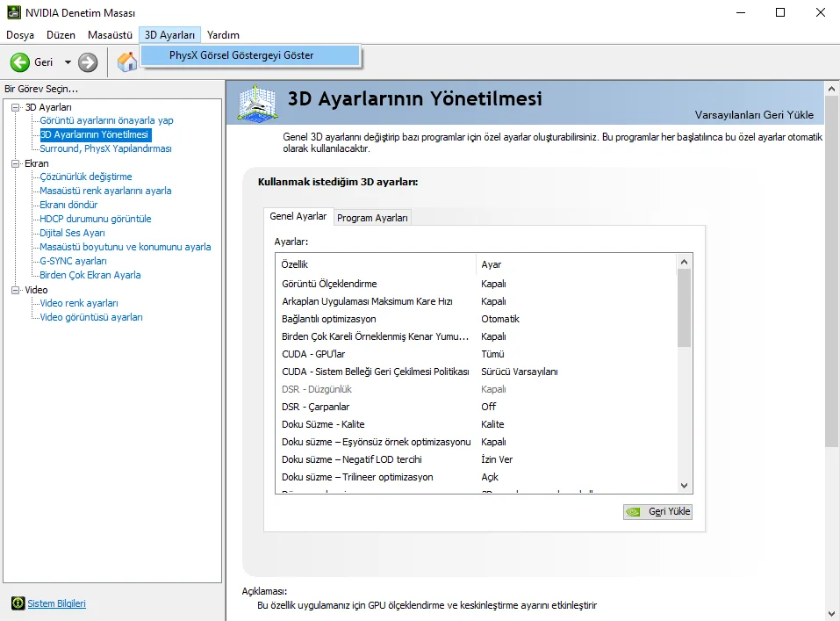Open Masaüstü boyutunu ve konumunu ayarla
The width and height of the screenshot is (840, 621).
click(x=126, y=247)
